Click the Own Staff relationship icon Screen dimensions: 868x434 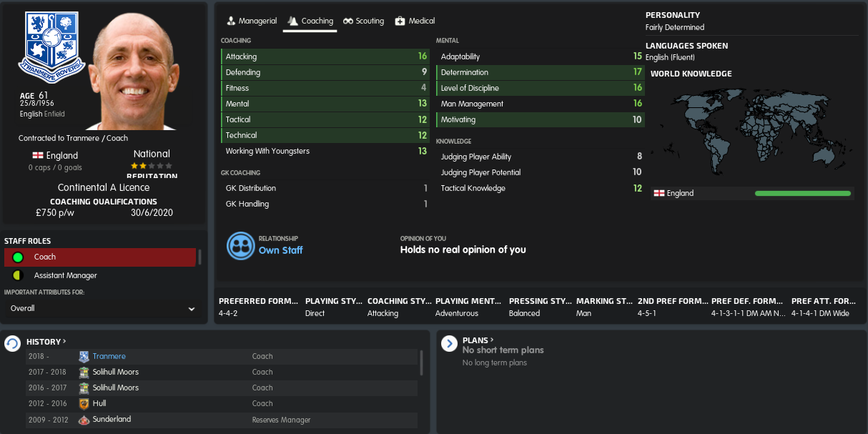(x=241, y=245)
